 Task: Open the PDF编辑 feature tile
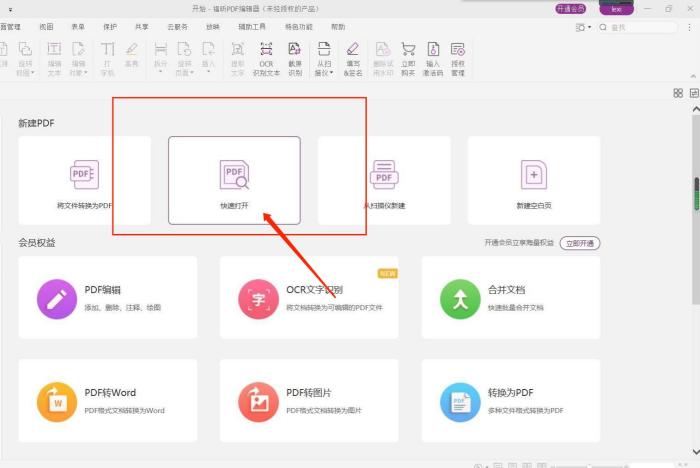(x=108, y=298)
